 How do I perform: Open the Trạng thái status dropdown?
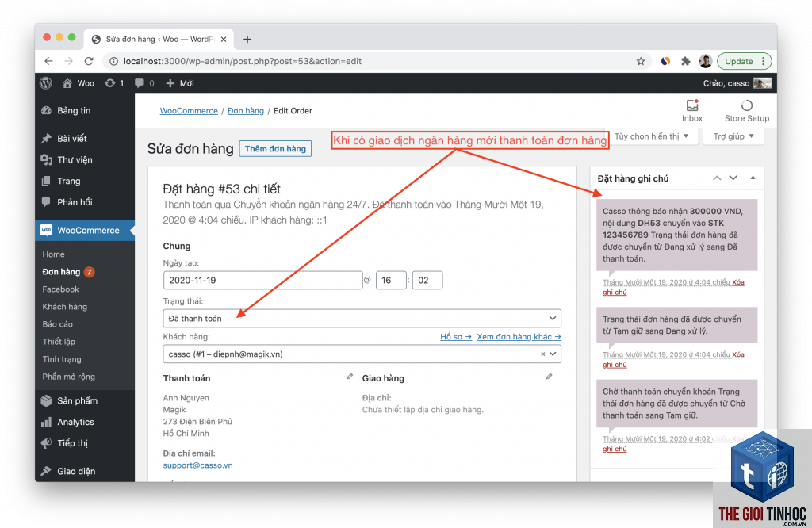[x=362, y=319]
